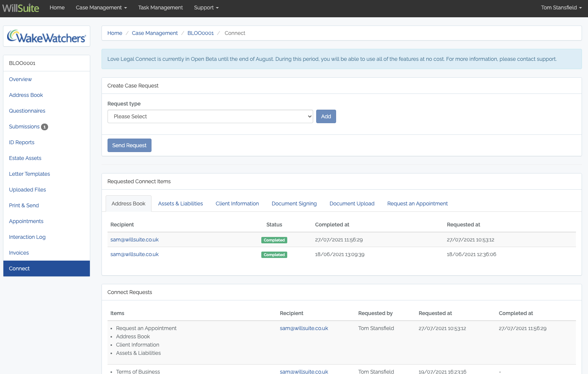Open Tom Stansfield user menu
Viewport: 588px width, 374px height.
561,8
